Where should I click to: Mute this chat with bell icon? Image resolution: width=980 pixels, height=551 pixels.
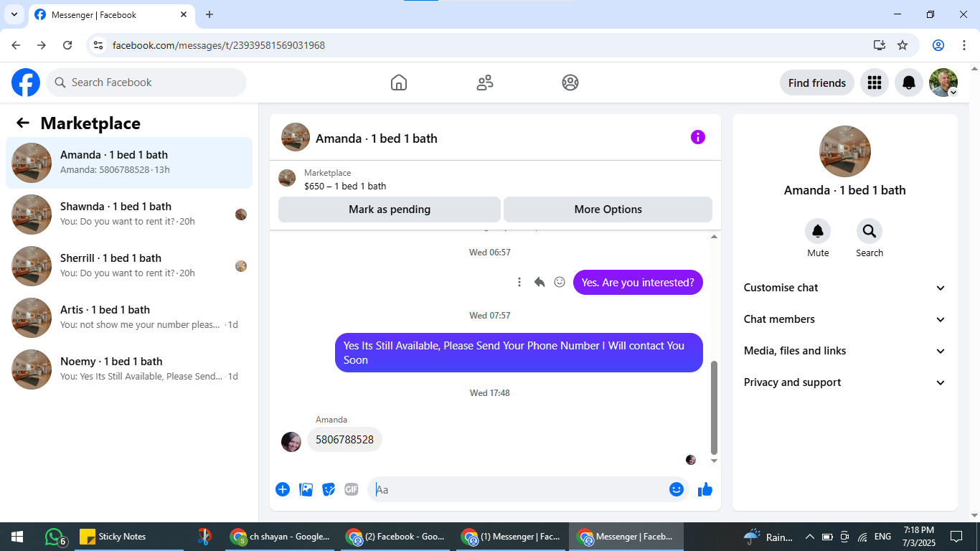818,231
